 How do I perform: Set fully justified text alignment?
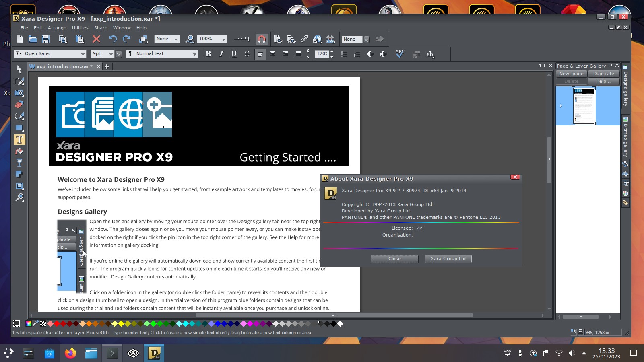pyautogui.click(x=298, y=54)
